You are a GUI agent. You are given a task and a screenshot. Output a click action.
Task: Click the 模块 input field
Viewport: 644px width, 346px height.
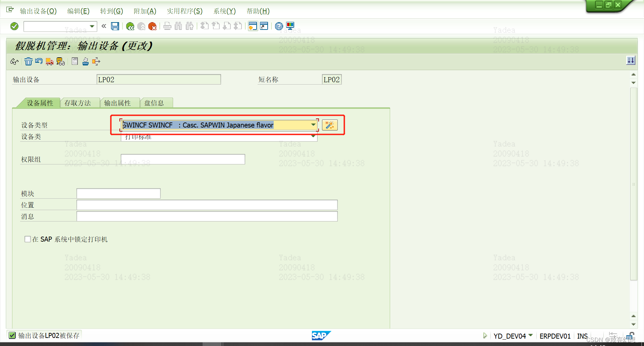pos(118,193)
